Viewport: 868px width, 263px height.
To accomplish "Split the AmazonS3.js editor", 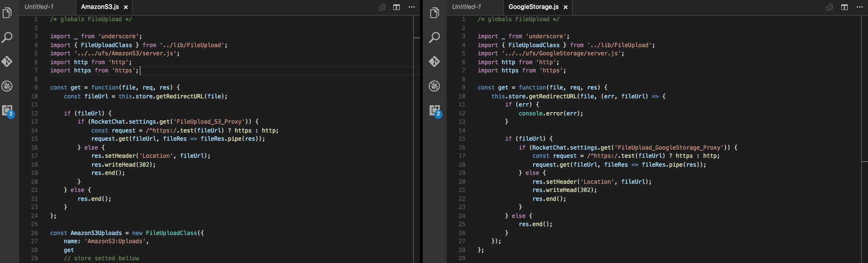I will coord(396,7).
